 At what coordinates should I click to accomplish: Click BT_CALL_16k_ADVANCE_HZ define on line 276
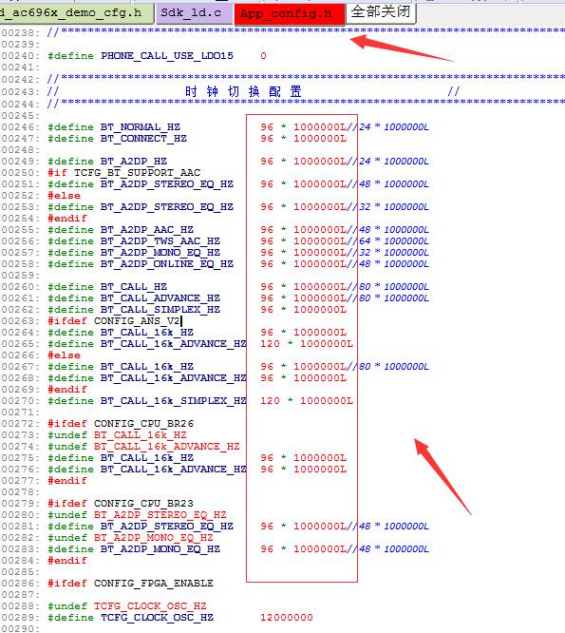tap(174, 470)
